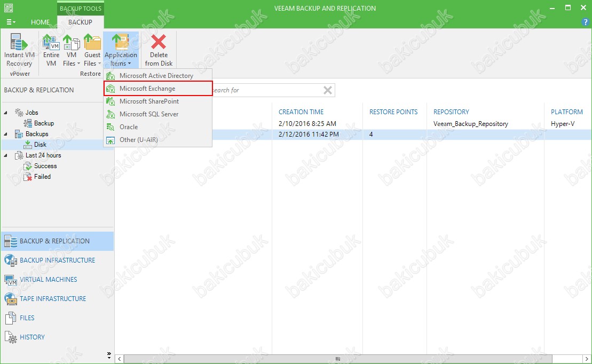Image resolution: width=592 pixels, height=364 pixels.
Task: Sort by Restore Points column
Action: pos(393,112)
